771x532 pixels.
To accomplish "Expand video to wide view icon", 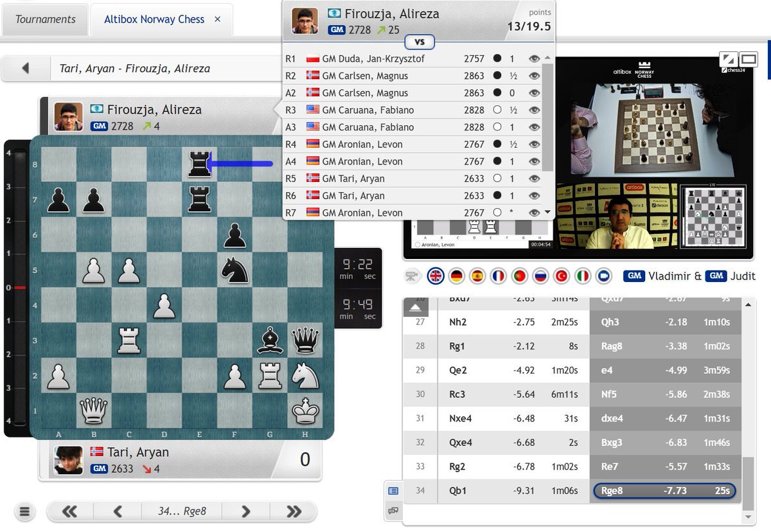I will click(749, 60).
